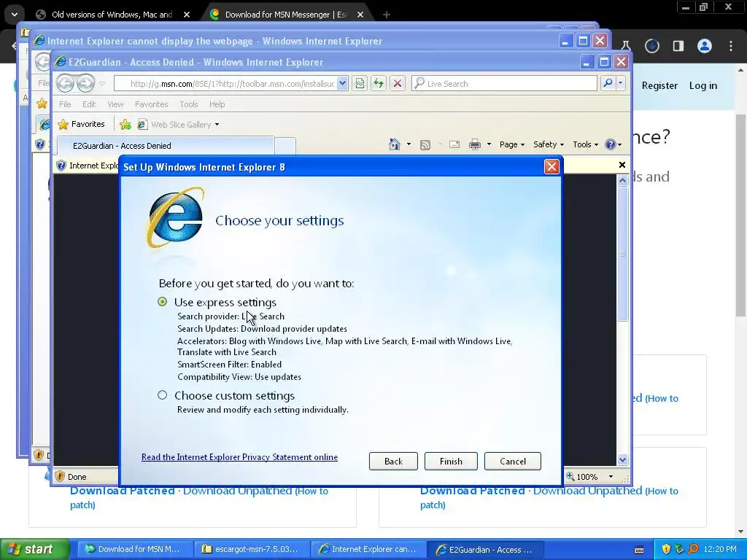Click the Register link on the webpage
747x560 pixels.
[659, 86]
